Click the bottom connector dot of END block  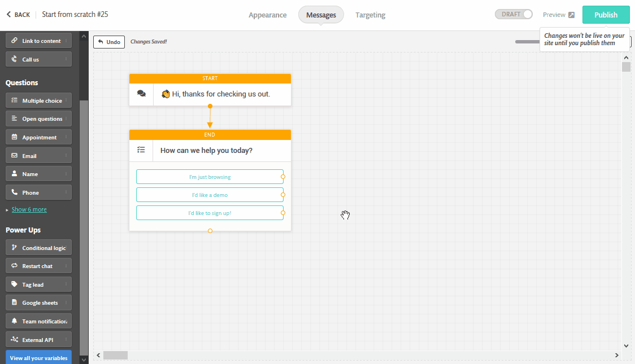(210, 231)
